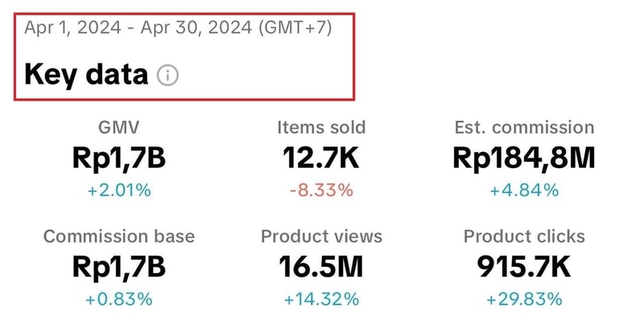This screenshot has height=324, width=644.
Task: Select the +4.84% commission change
Action: pos(523,191)
